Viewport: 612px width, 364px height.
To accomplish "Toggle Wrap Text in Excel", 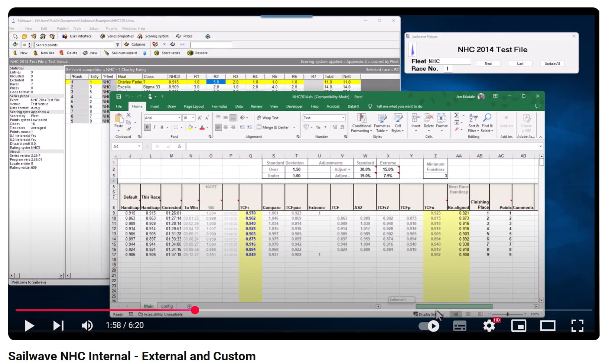I will point(267,118).
